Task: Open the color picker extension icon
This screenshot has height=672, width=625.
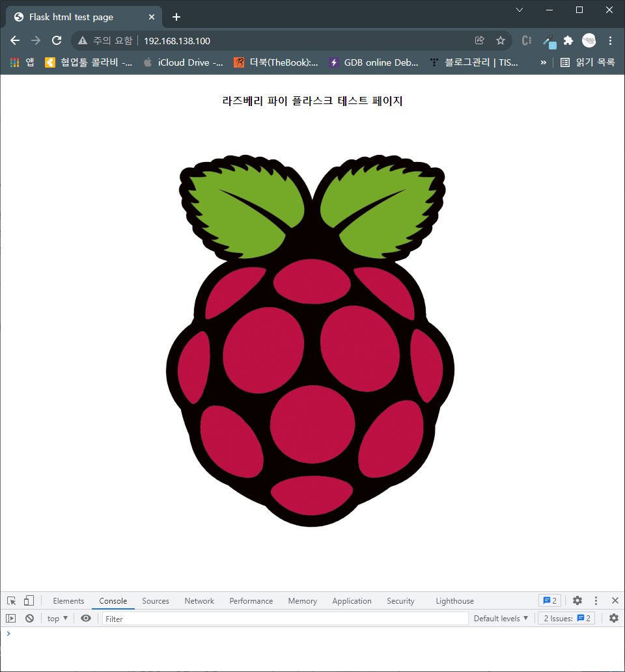Action: (x=549, y=42)
